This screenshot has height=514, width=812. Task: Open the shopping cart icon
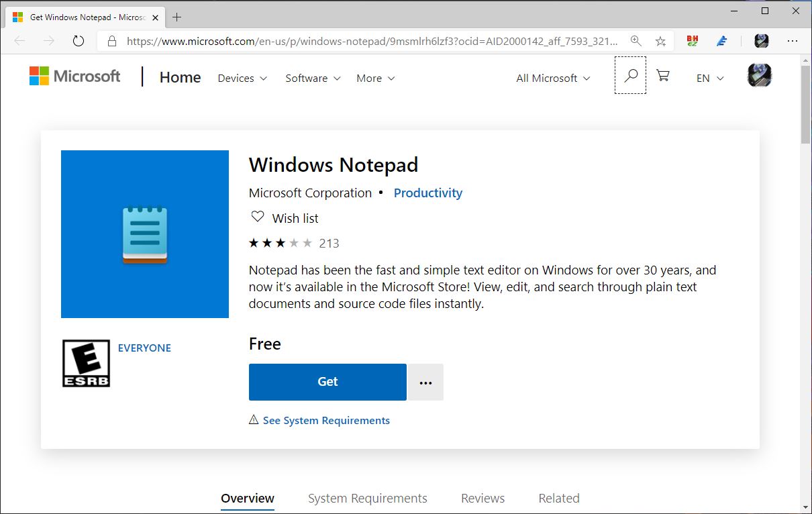click(x=663, y=76)
